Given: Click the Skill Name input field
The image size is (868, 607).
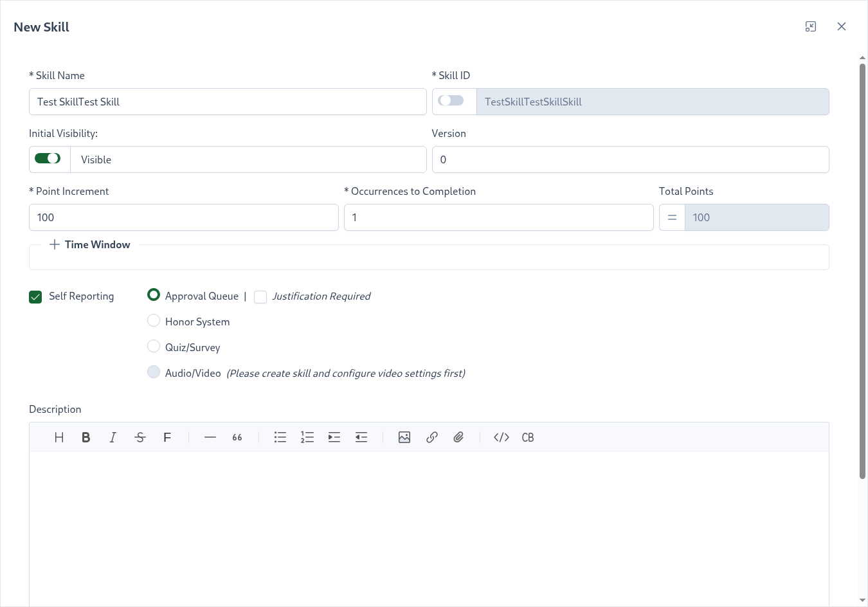Looking at the screenshot, I should (228, 102).
